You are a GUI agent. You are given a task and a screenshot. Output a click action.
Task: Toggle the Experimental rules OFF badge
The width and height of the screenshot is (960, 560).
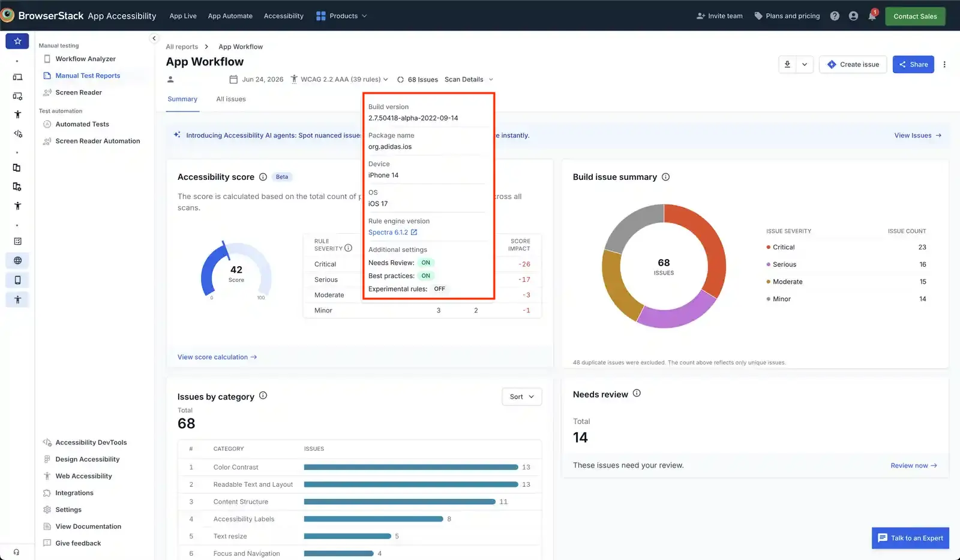tap(440, 289)
